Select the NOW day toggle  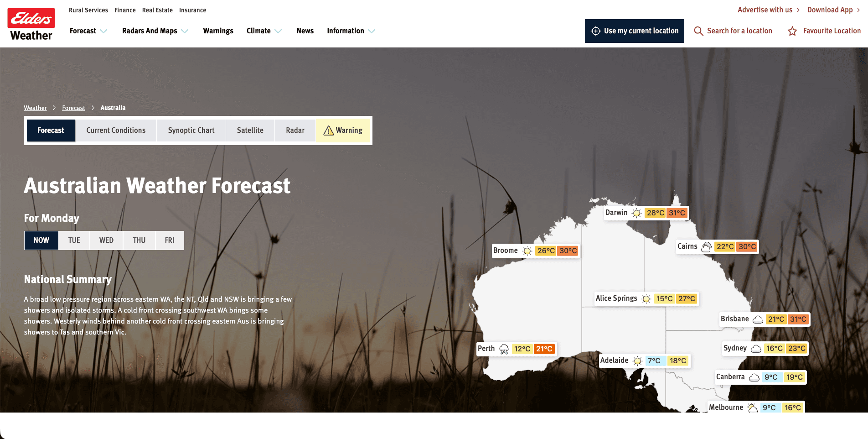pyautogui.click(x=41, y=240)
